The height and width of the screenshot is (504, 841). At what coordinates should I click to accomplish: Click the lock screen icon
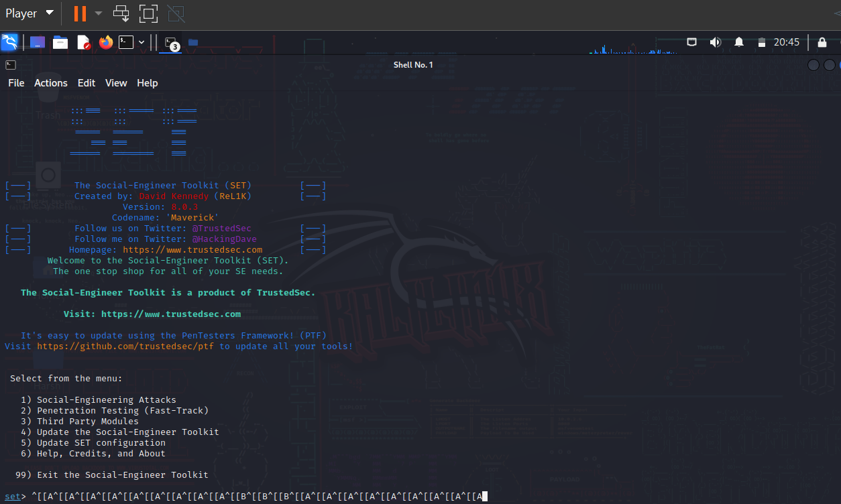(822, 42)
